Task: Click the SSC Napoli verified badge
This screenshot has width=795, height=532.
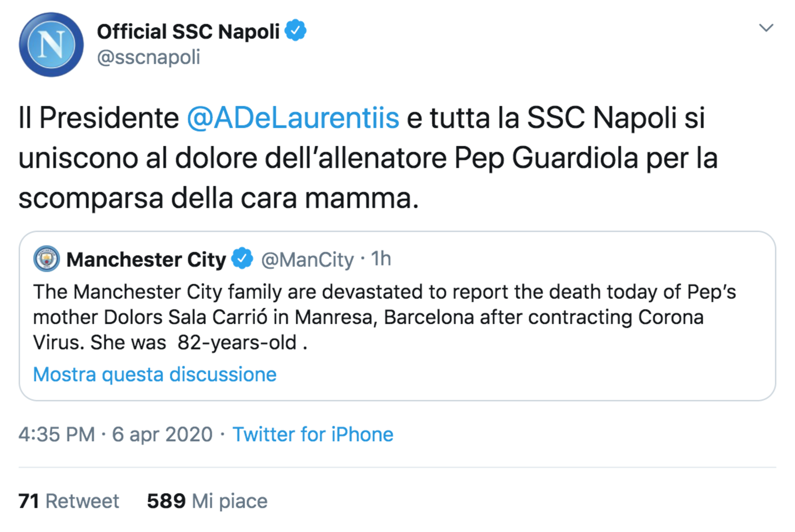Action: coord(296,30)
